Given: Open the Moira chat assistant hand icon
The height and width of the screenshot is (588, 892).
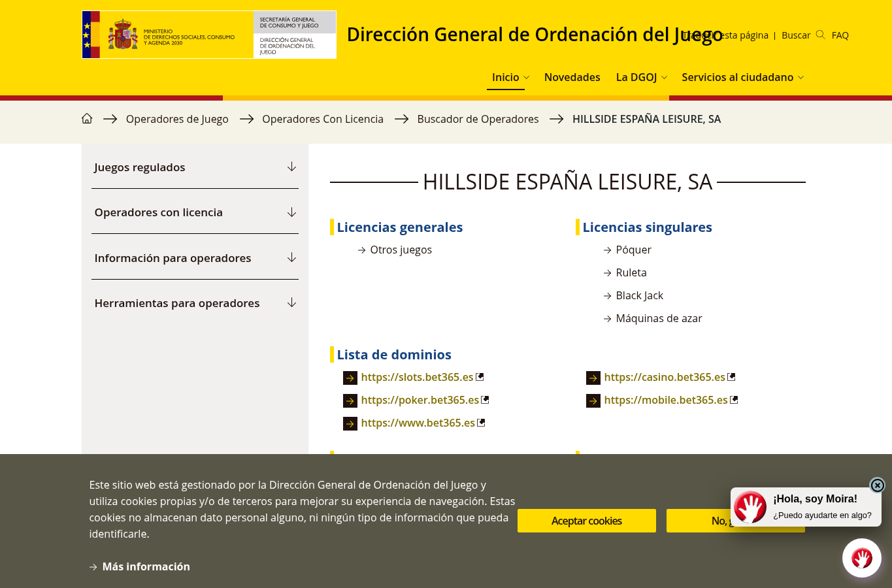Looking at the screenshot, I should 861,558.
